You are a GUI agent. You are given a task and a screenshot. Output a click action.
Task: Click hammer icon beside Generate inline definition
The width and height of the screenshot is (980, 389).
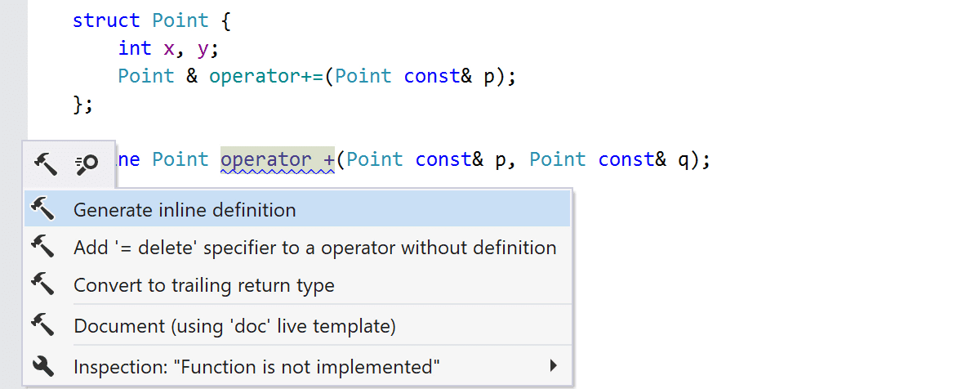point(42,210)
